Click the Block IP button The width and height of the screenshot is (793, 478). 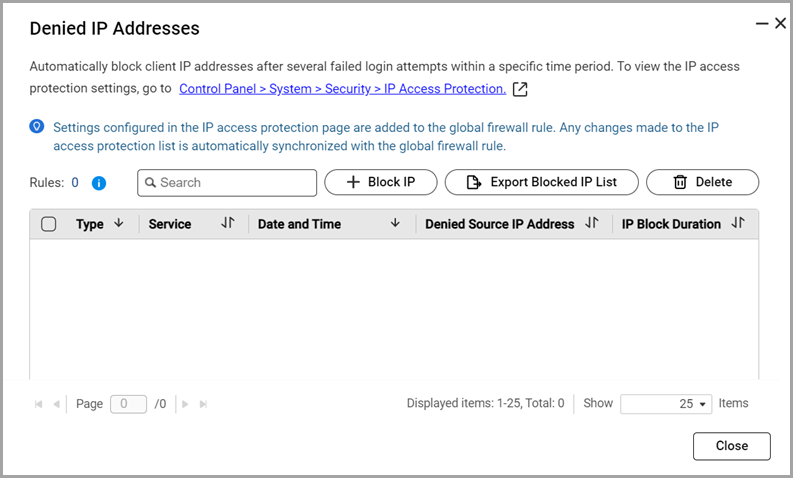(380, 182)
